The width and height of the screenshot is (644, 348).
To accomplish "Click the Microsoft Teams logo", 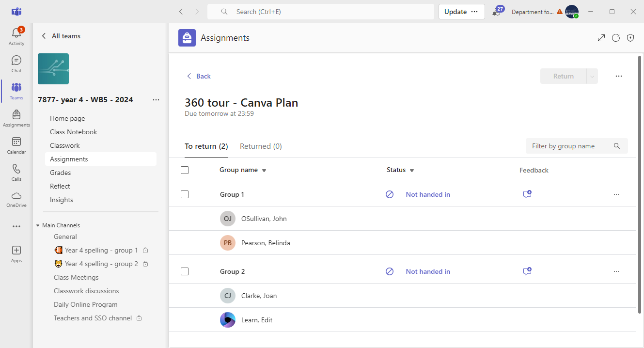I will coord(16,12).
